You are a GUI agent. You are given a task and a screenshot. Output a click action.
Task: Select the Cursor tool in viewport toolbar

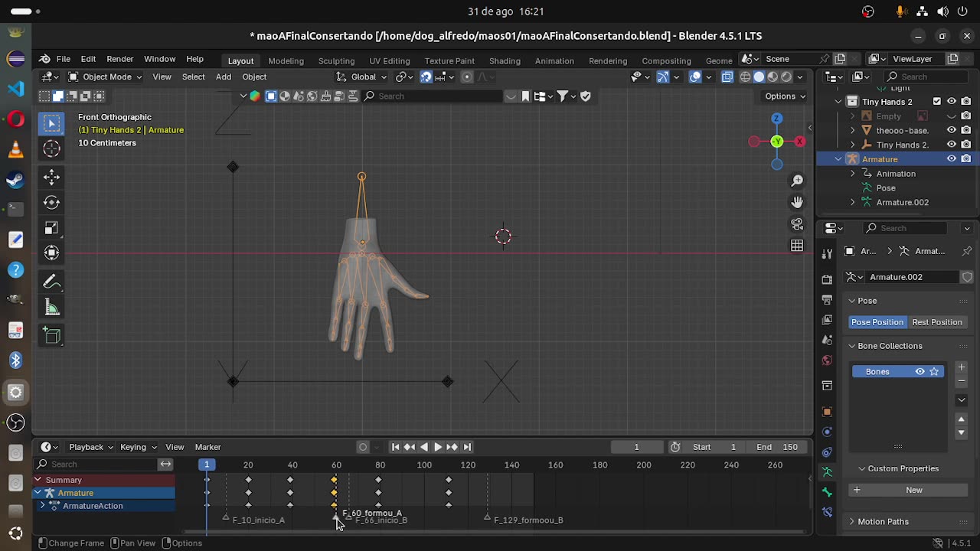point(51,148)
